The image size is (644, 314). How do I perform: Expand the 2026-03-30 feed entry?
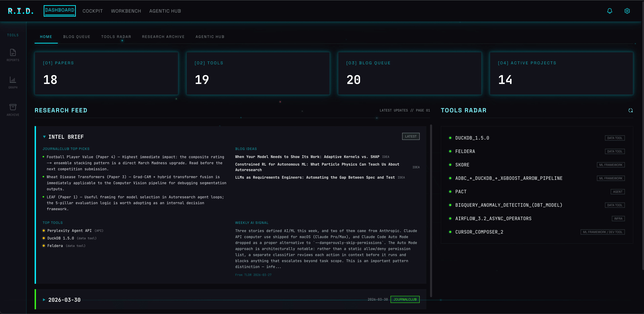pyautogui.click(x=44, y=300)
